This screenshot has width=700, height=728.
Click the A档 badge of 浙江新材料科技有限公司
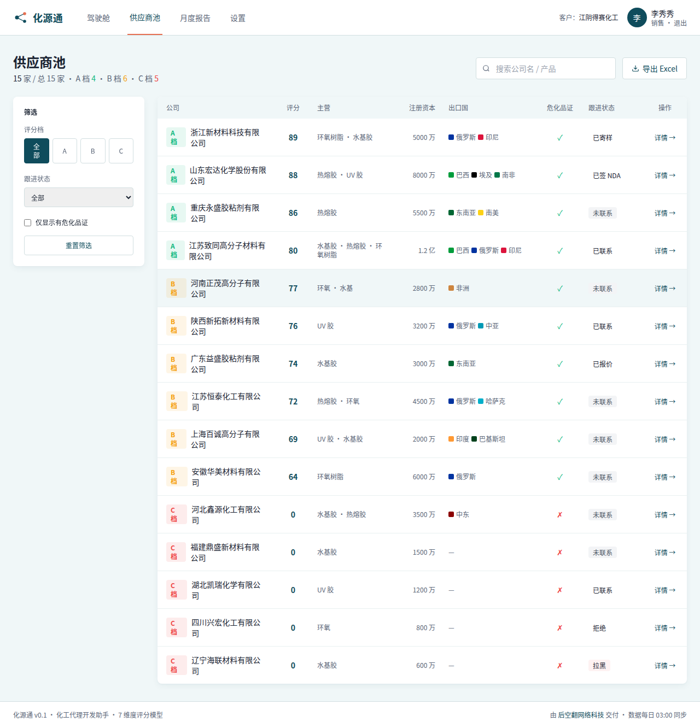click(x=176, y=137)
